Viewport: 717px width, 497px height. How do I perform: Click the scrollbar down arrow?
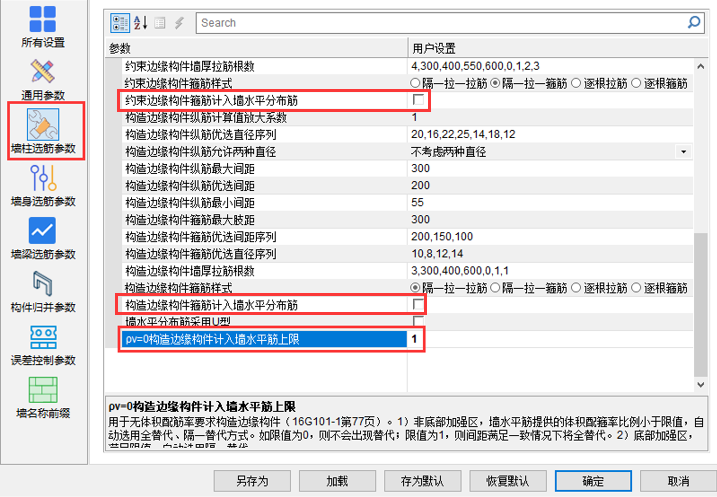[x=701, y=385]
